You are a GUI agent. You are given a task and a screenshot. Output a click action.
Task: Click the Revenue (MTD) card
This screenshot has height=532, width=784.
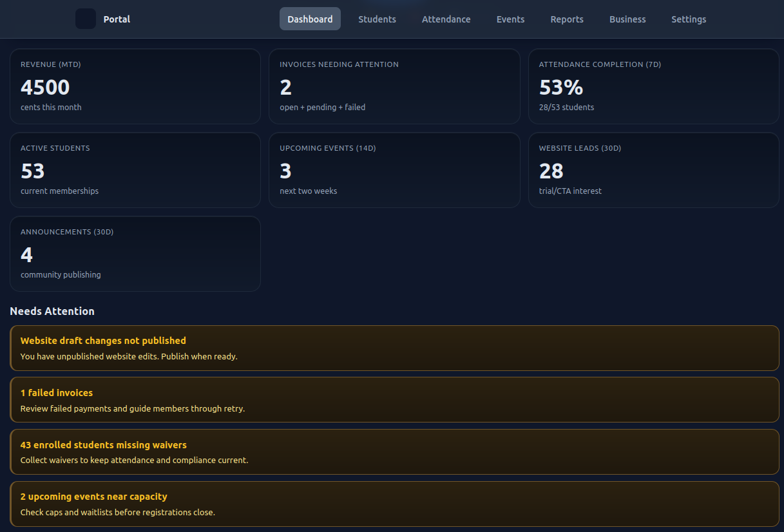click(x=135, y=86)
